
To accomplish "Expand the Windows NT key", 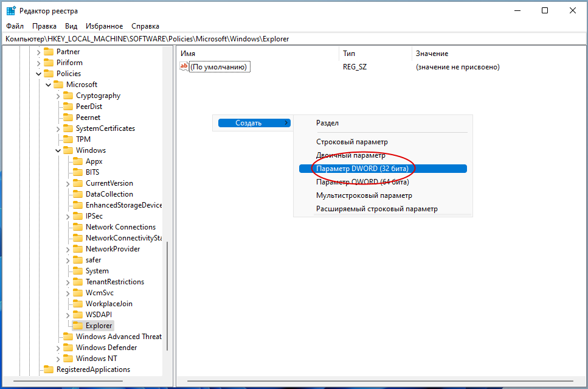I will click(58, 359).
